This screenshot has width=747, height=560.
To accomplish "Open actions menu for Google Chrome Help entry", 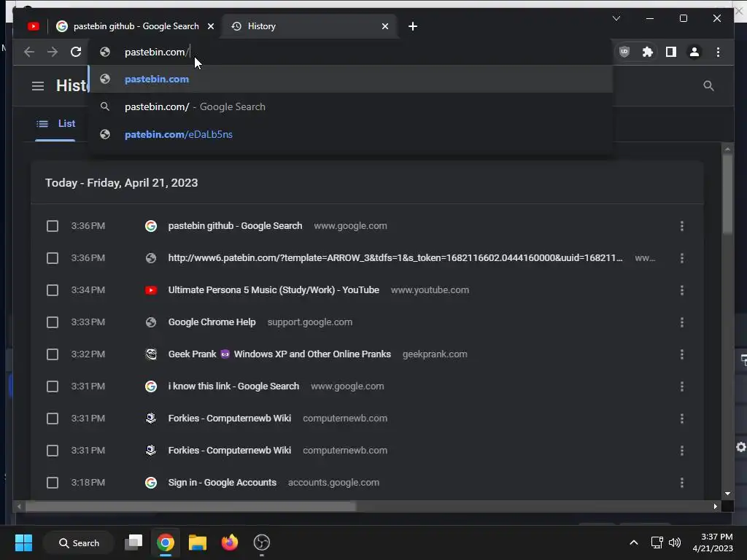I will coord(682,322).
